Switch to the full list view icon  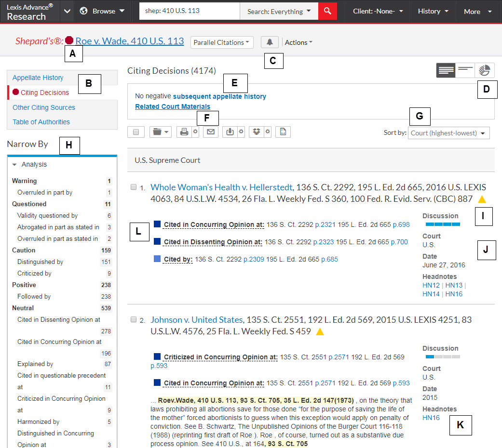[x=446, y=70]
